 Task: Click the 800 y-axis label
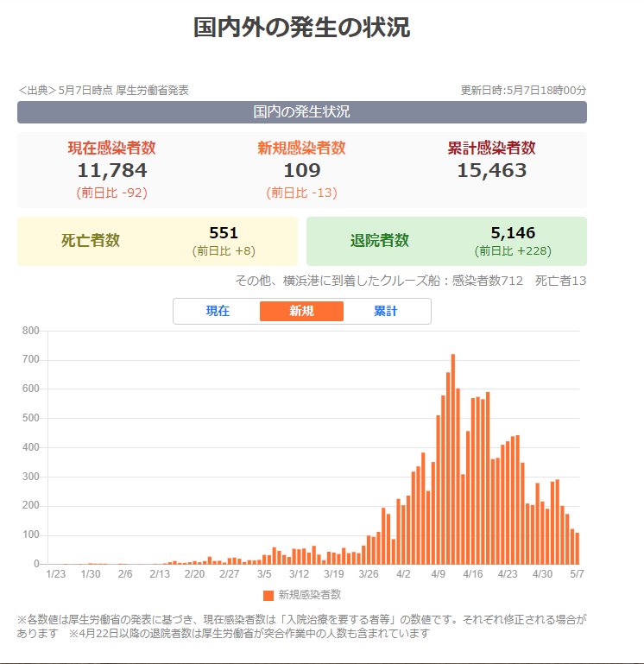pos(31,331)
